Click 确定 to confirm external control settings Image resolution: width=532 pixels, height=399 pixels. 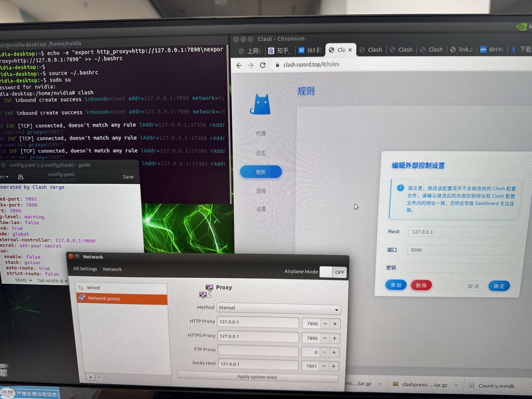click(498, 286)
